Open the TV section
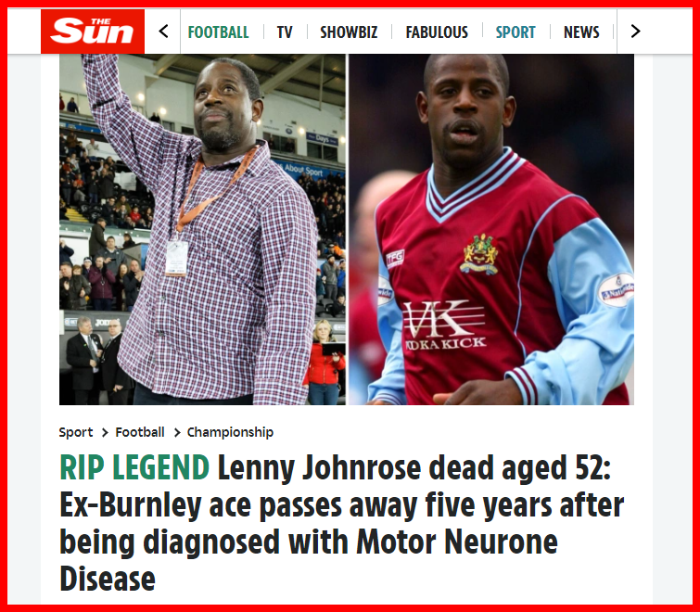The height and width of the screenshot is (612, 700). [x=285, y=32]
